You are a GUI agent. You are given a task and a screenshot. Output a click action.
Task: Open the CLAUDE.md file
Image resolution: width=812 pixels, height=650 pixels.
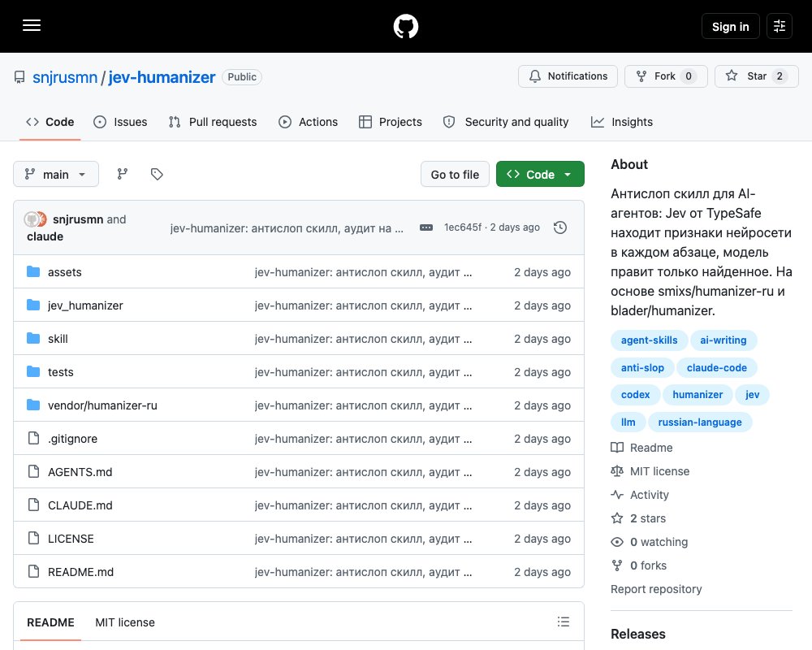pos(80,505)
